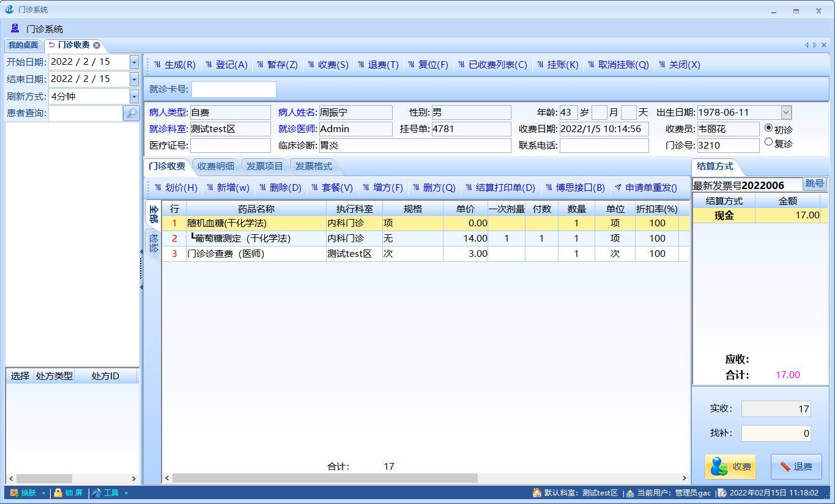Select the vertical 全部 side tab
Viewport: 835px width, 504px height.
(x=153, y=214)
